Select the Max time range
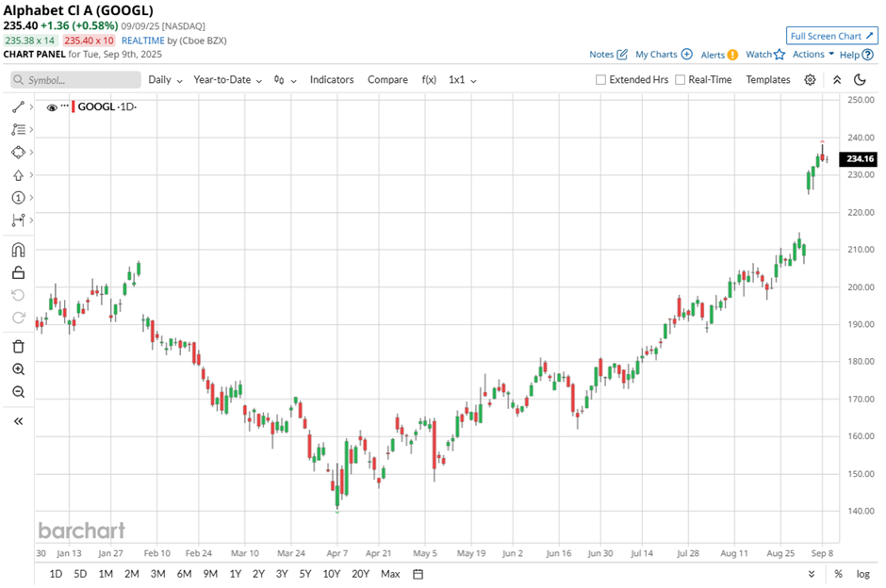This screenshot has height=588, width=886. [x=390, y=574]
